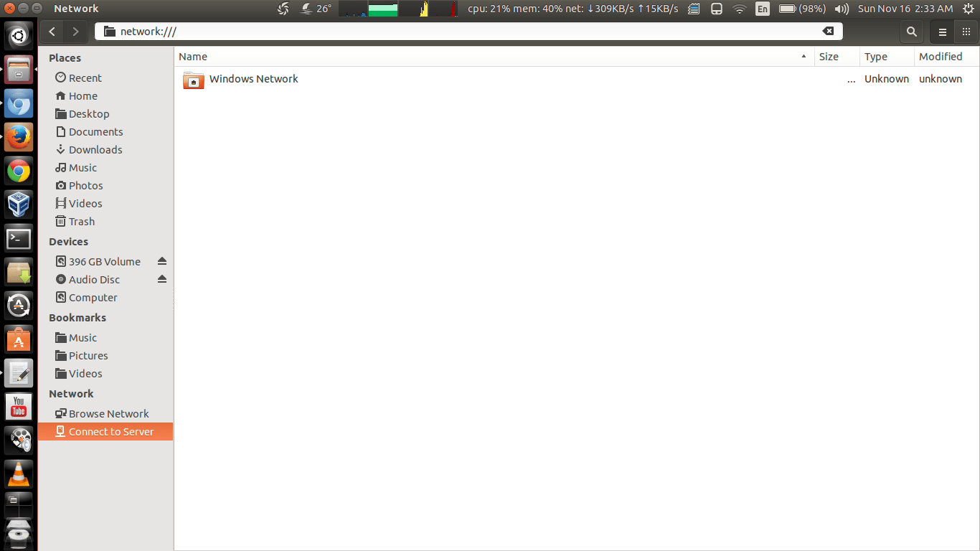Open the Downloads folder in sidebar
Viewport: 980px width, 551px height.
point(105,149)
